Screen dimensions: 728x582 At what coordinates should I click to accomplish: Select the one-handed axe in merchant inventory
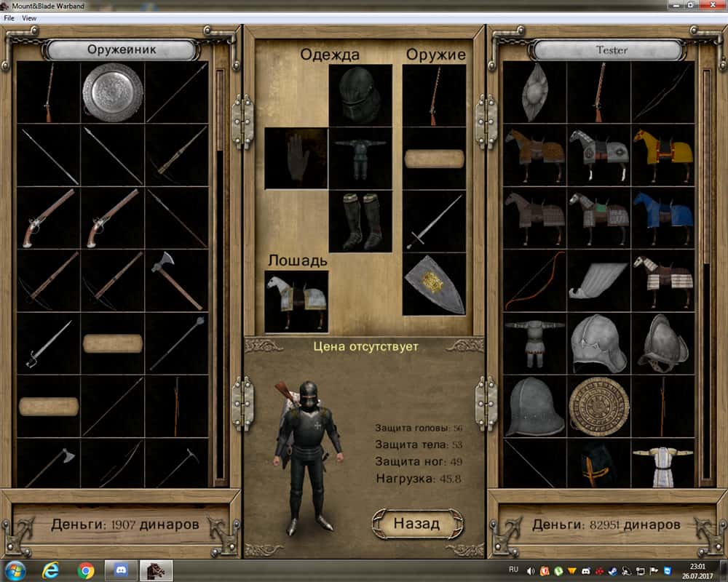coord(176,281)
